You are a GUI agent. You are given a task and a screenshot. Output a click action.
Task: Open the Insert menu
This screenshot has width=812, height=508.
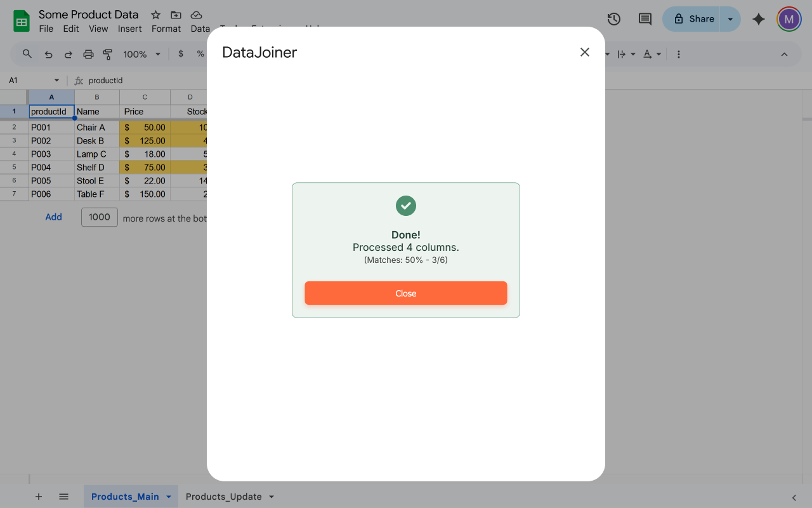click(x=129, y=29)
